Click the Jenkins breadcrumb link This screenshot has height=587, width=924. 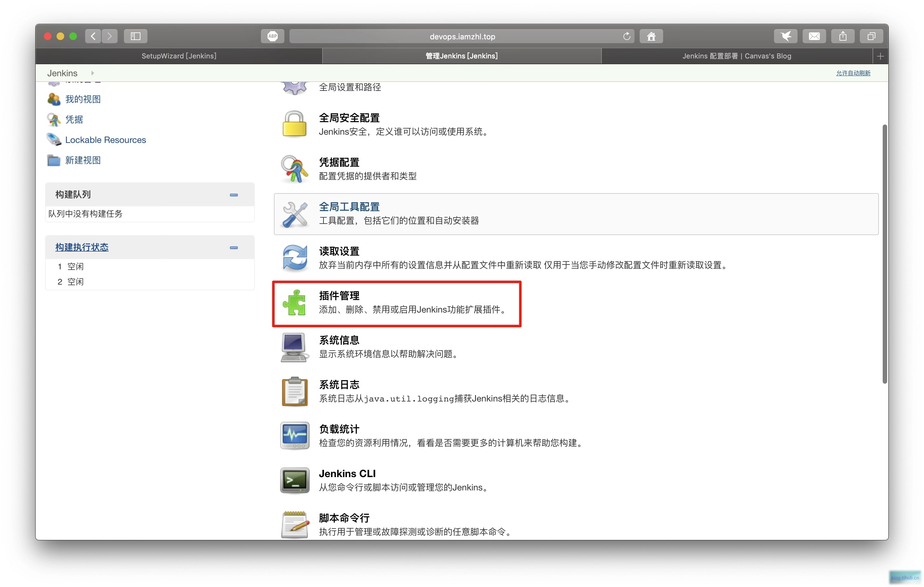62,73
